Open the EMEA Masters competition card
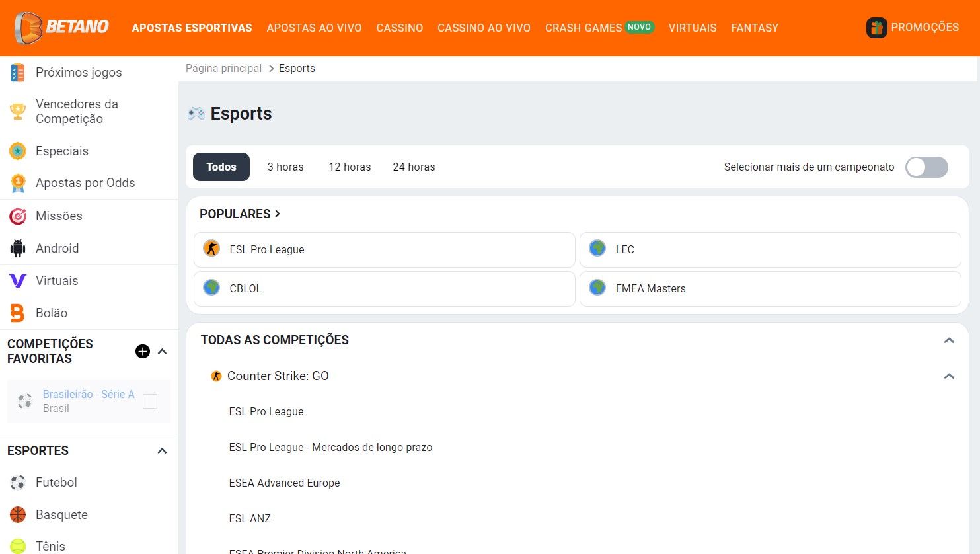 click(x=771, y=288)
